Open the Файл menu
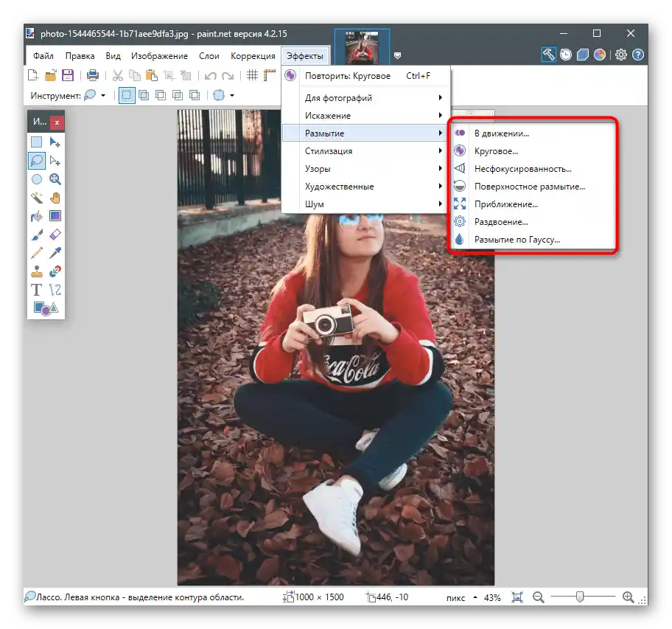This screenshot has height=629, width=672. (x=43, y=56)
